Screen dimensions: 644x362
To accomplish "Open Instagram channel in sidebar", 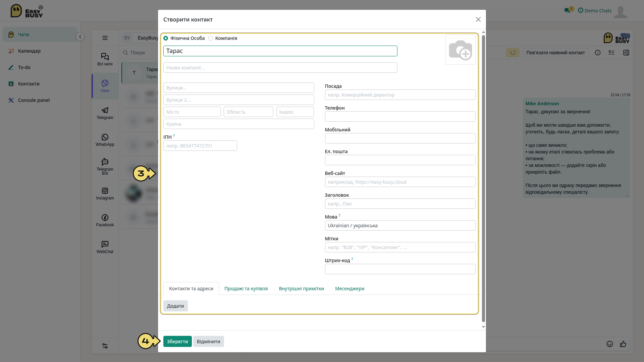I will click(x=105, y=194).
